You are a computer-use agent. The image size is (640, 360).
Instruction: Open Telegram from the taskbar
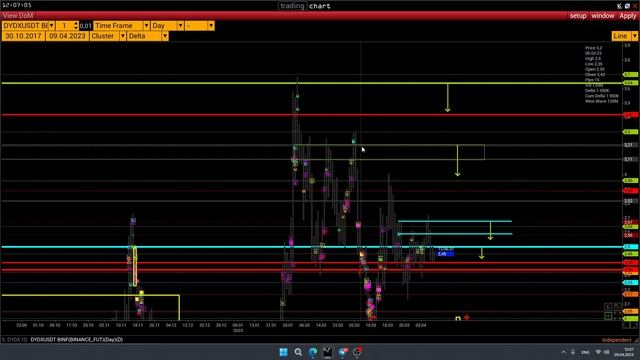(x=342, y=352)
